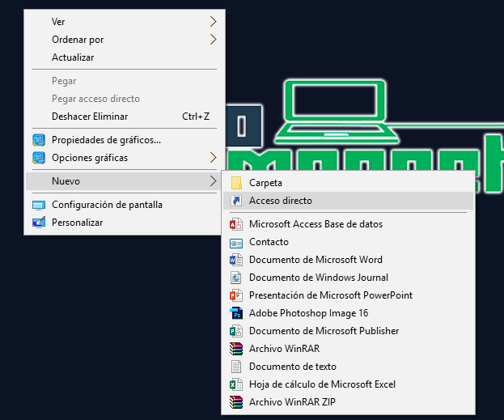Click the WinRAR ZIP archive icon
The height and width of the screenshot is (420, 504).
[x=236, y=402]
